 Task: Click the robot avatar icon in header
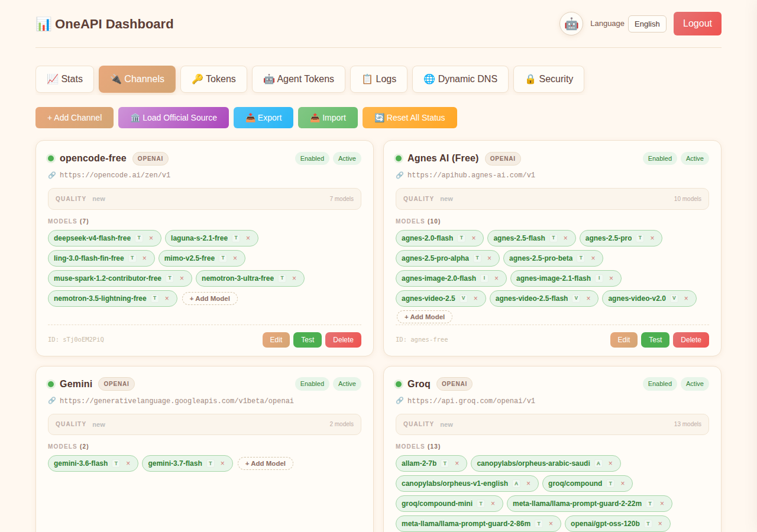(571, 24)
